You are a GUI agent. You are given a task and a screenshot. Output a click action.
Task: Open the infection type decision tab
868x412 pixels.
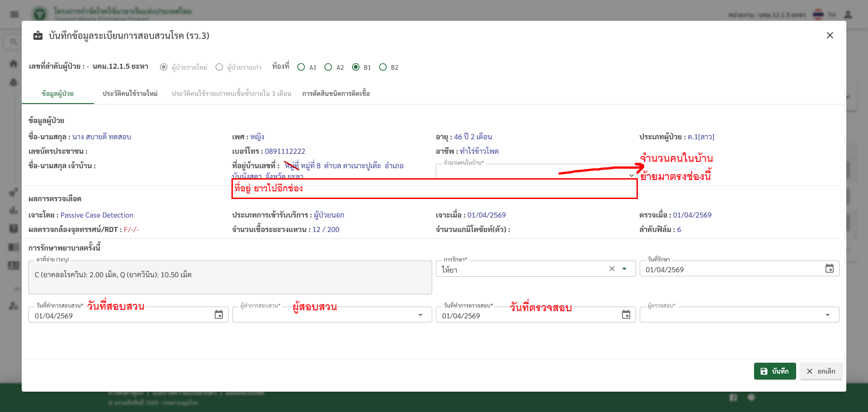point(336,94)
